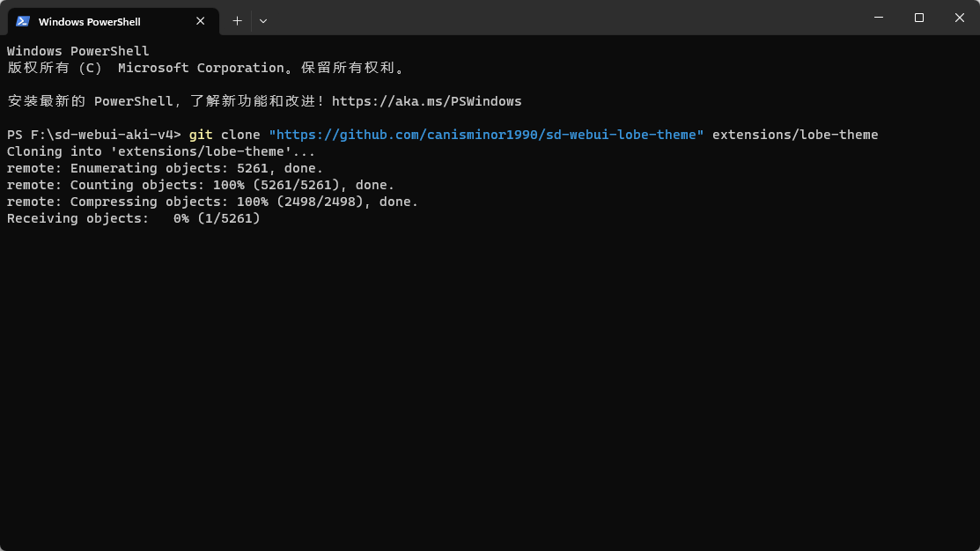This screenshot has height=551, width=980.
Task: Click the yellow git command word
Action: [x=201, y=135]
